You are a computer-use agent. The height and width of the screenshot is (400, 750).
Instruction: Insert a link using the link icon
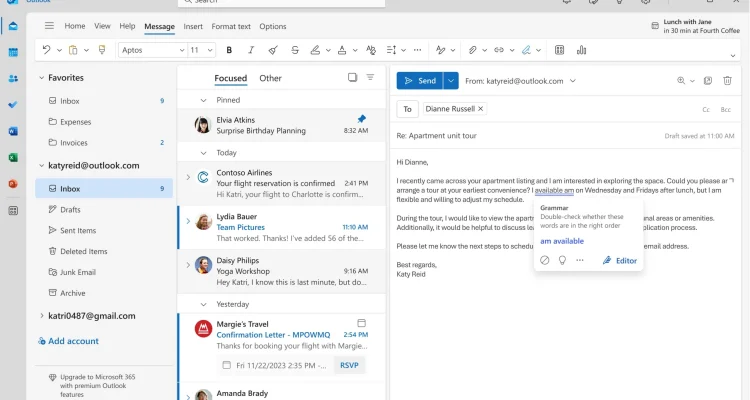[499, 50]
